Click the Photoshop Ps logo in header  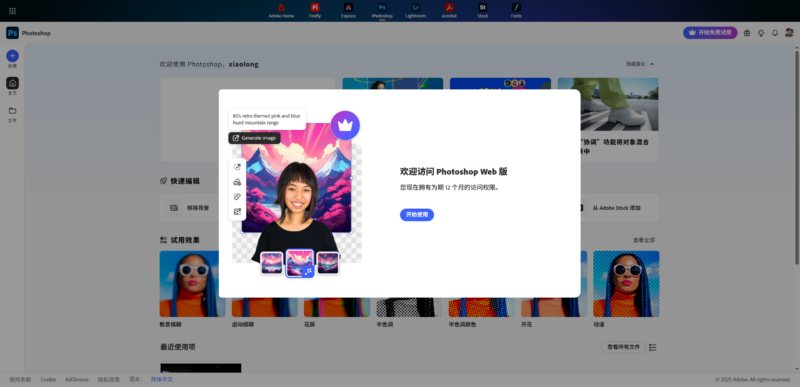[12, 33]
